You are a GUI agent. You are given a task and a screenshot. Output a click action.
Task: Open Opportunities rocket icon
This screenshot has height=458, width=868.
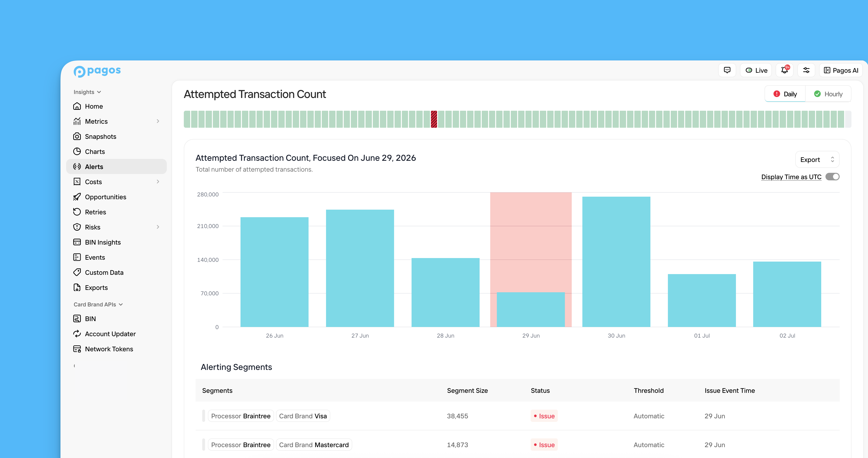(x=77, y=197)
